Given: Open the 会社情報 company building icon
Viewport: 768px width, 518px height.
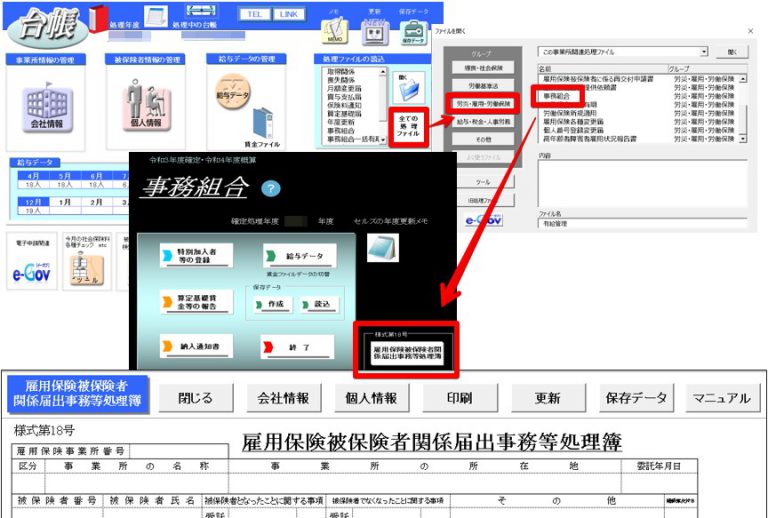Looking at the screenshot, I should 47,107.
